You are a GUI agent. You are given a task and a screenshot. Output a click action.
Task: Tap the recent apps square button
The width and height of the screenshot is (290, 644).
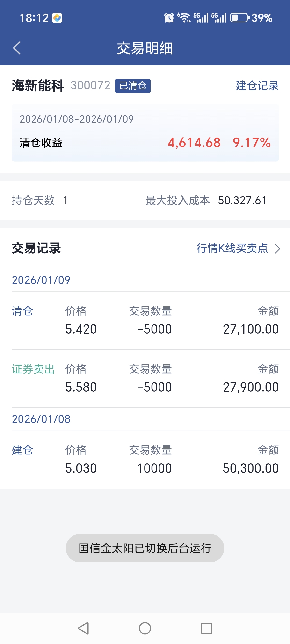(x=206, y=628)
